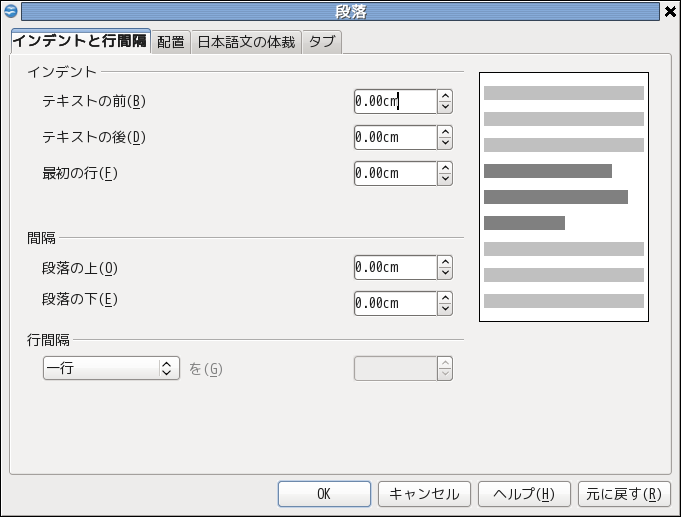The height and width of the screenshot is (517, 681).
Task: Select the タブ tab
Action: pyautogui.click(x=322, y=43)
